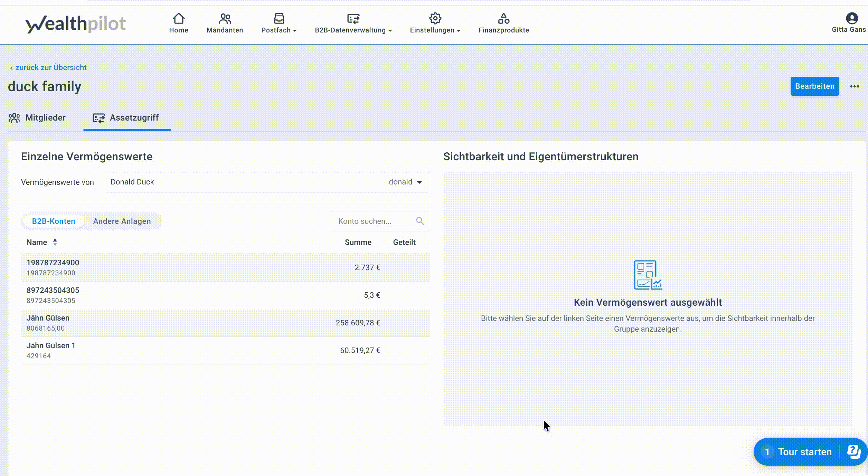Switch to the Mitglieder tab
The image size is (868, 476).
(x=37, y=118)
